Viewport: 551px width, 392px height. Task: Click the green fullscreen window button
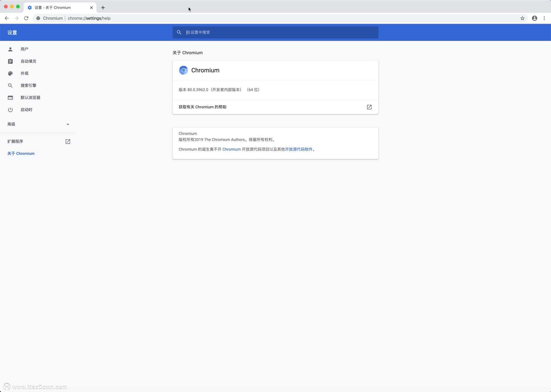pos(18,7)
